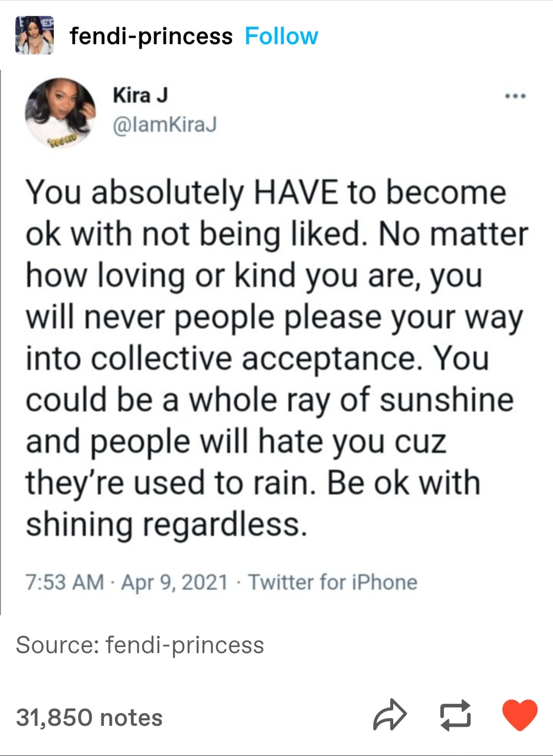Viewport: 553px width, 756px height.
Task: Click the Apr 9, 2021 tweet date
Action: tap(174, 582)
